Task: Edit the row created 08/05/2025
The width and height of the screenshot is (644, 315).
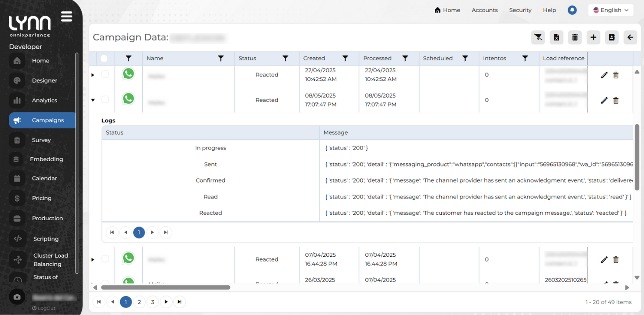Action: click(x=604, y=100)
